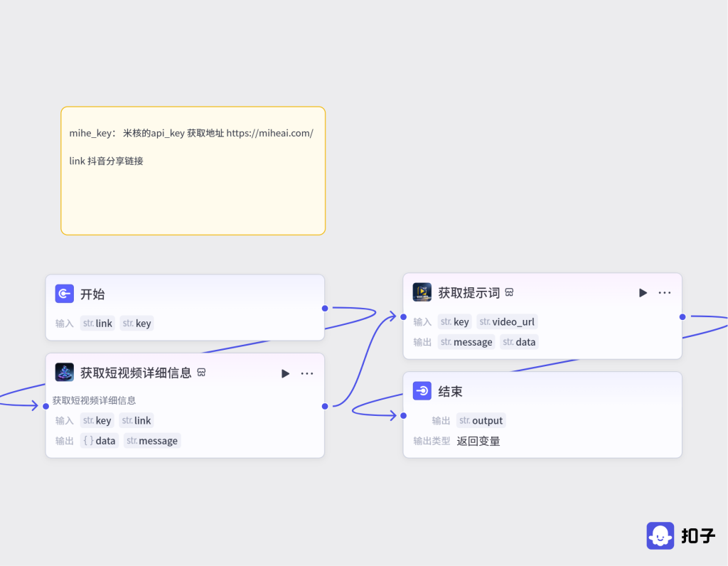Viewport: 728px width, 566px height.
Task: Click the small badge icon beside 获取提示词 title
Action: tap(509, 292)
